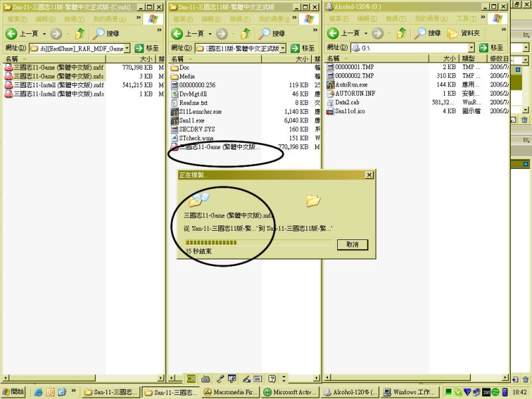Click 移至 Go button in left window
Viewport: 532px width, 399px height.
click(x=146, y=48)
